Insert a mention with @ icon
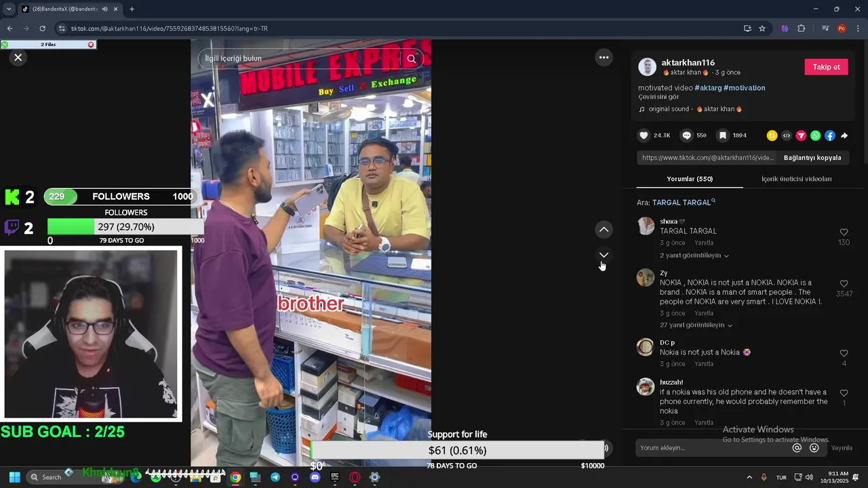The height and width of the screenshot is (488, 868). pyautogui.click(x=797, y=448)
